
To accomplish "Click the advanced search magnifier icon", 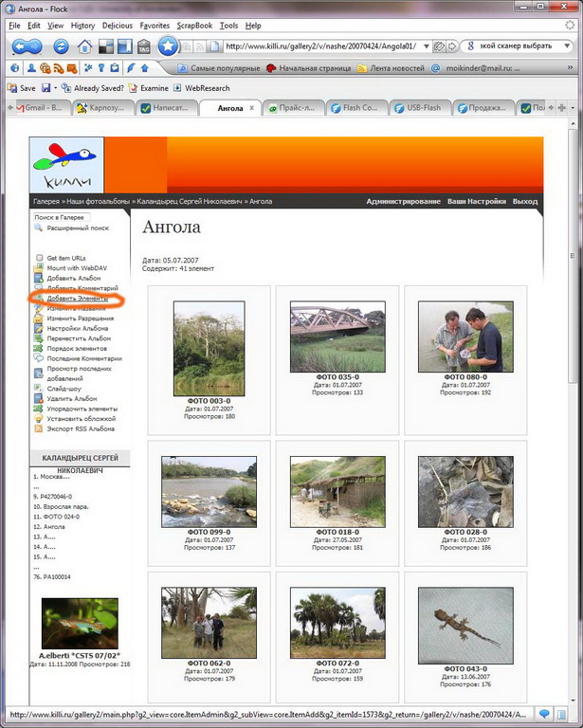I will coord(38,228).
